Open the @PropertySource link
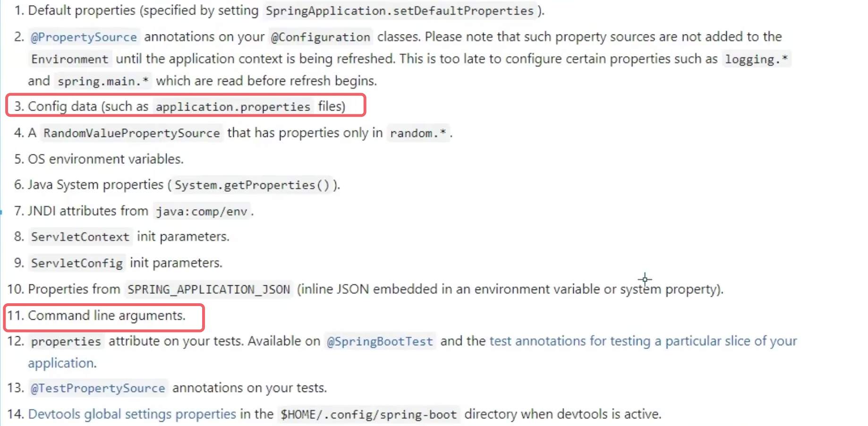 [84, 37]
